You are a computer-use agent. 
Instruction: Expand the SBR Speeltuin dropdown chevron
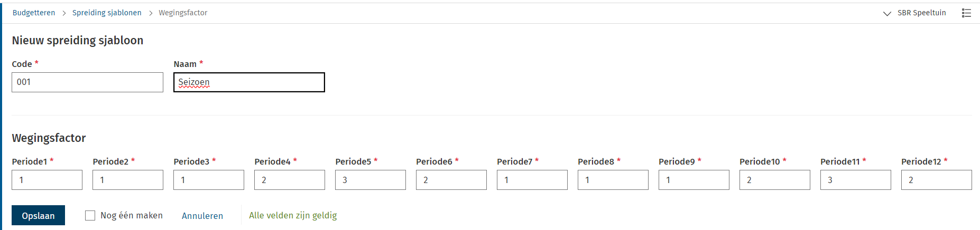coord(887,14)
